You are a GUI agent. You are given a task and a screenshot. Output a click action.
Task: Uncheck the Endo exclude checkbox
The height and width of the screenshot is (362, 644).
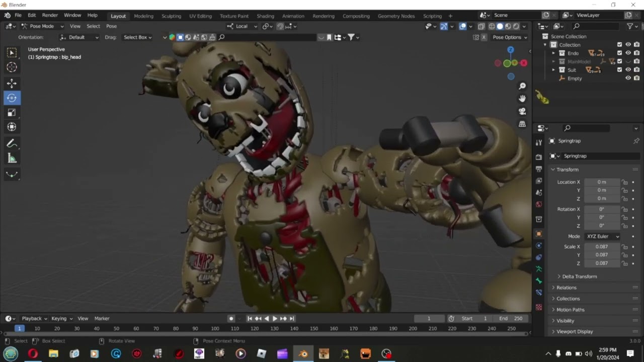coord(620,53)
